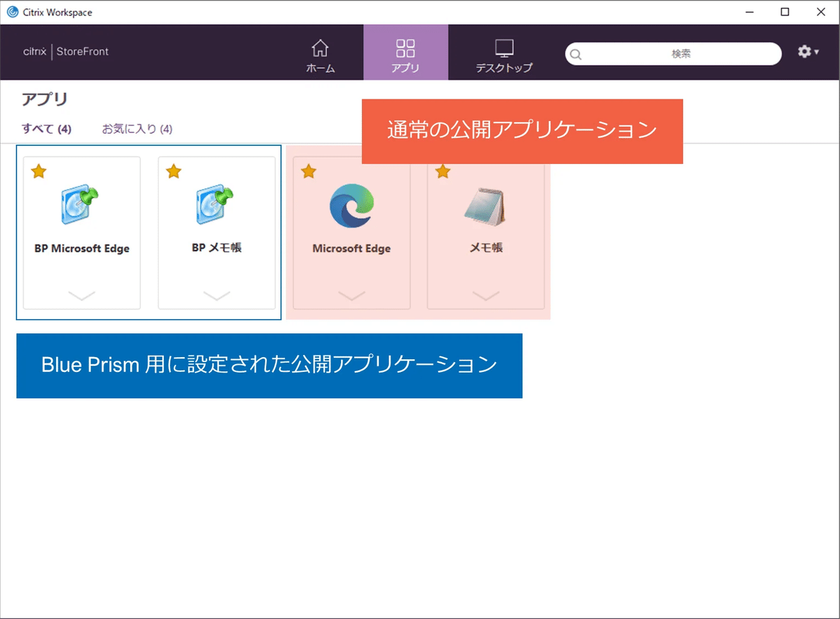Open the メモ帳 published app icon
This screenshot has width=840, height=619.
pyautogui.click(x=485, y=203)
